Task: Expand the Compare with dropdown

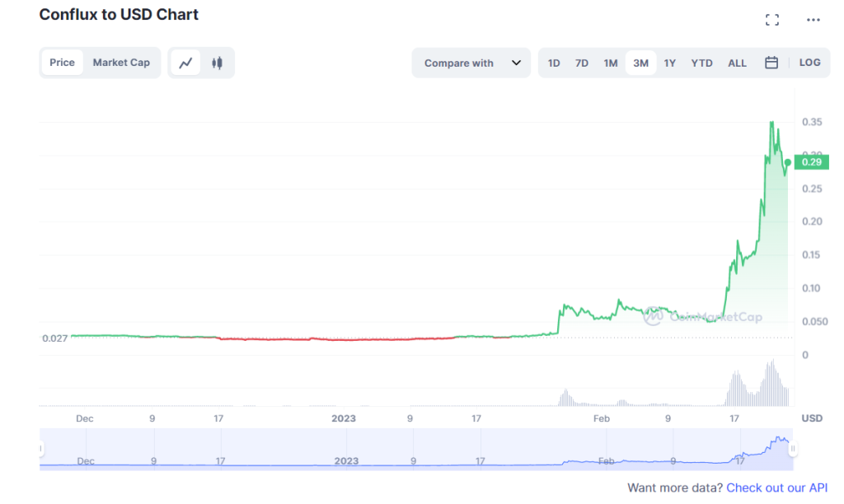Action: [471, 63]
